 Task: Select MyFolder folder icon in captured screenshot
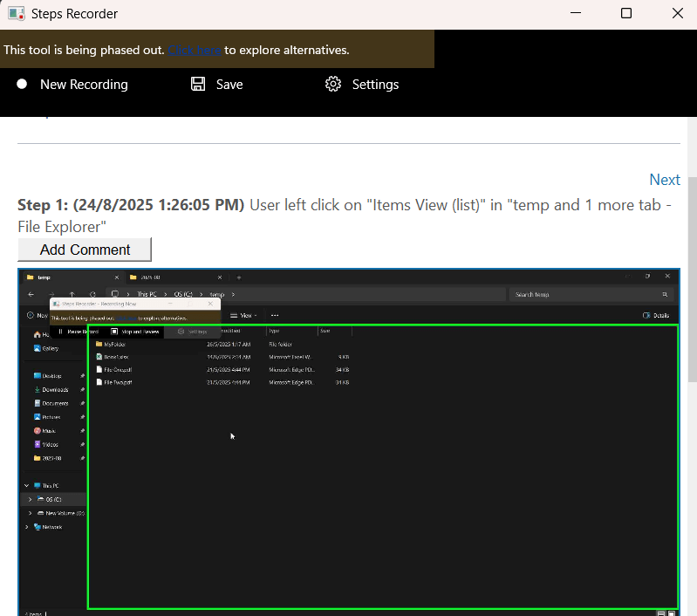99,344
